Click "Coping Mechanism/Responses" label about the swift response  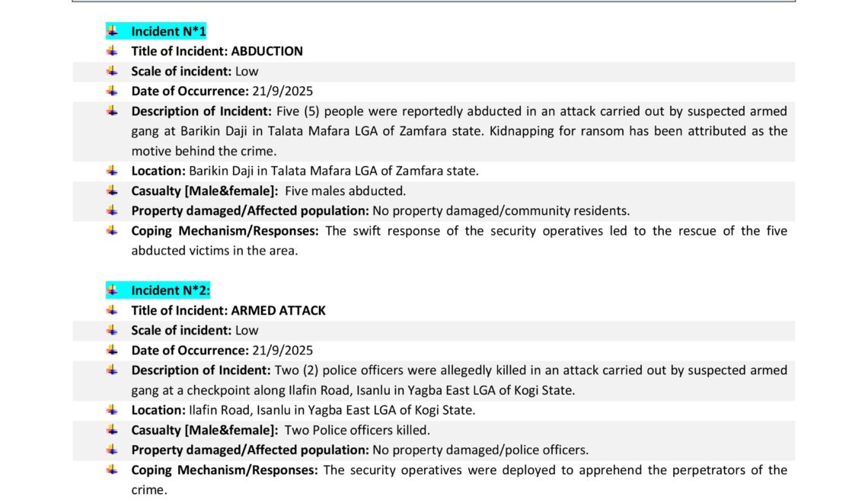pos(225,230)
